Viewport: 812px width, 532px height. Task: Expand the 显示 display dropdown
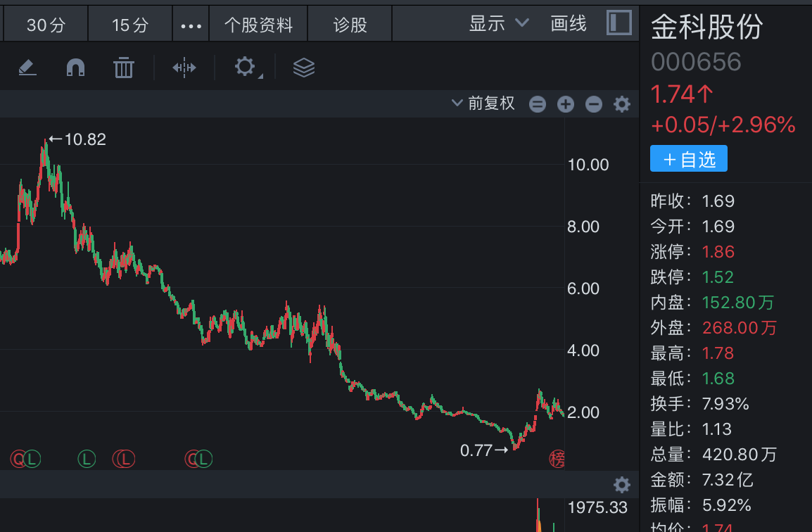pos(498,24)
